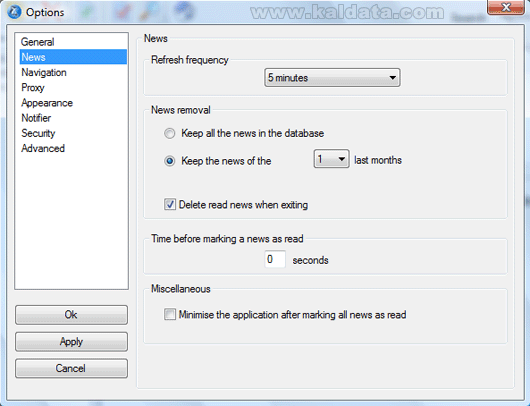Open the last months number dropdown
Viewport: 530px width, 406px height.
click(x=331, y=159)
